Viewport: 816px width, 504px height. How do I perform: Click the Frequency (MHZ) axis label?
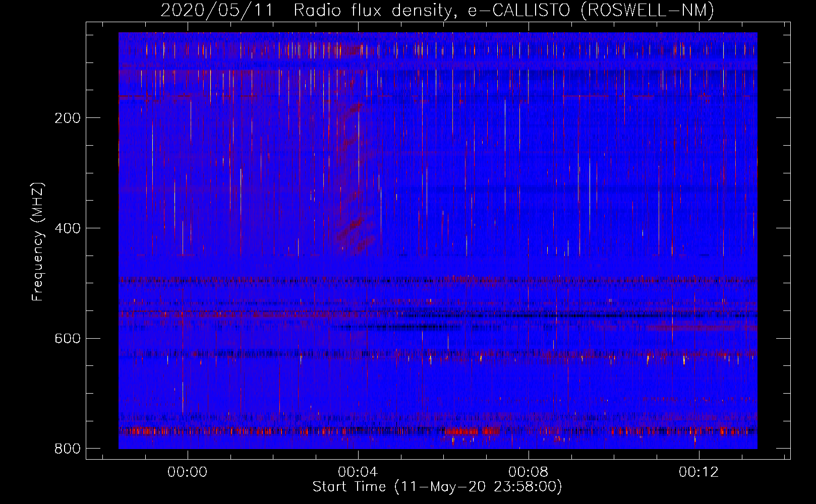click(x=38, y=242)
